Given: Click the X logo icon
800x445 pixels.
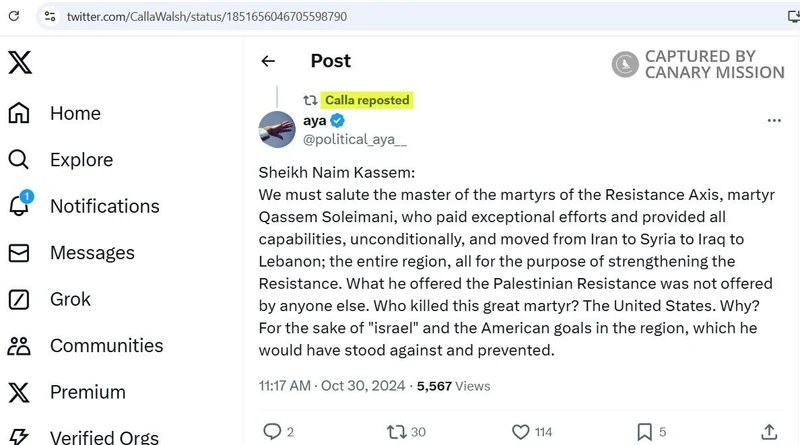Looking at the screenshot, I should point(20,62).
